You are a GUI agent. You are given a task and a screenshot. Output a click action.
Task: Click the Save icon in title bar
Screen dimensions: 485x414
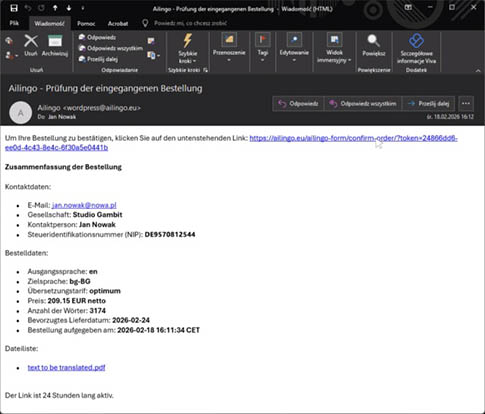point(14,8)
